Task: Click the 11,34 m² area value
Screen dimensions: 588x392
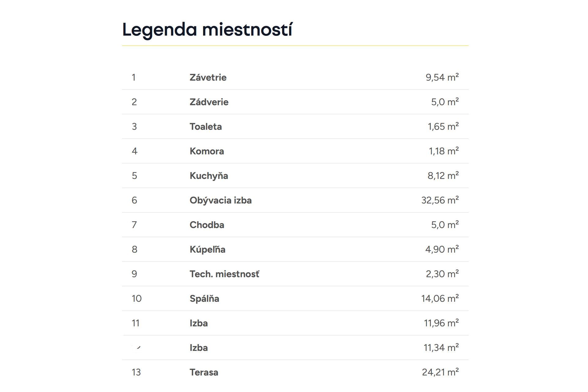Action: pos(441,348)
